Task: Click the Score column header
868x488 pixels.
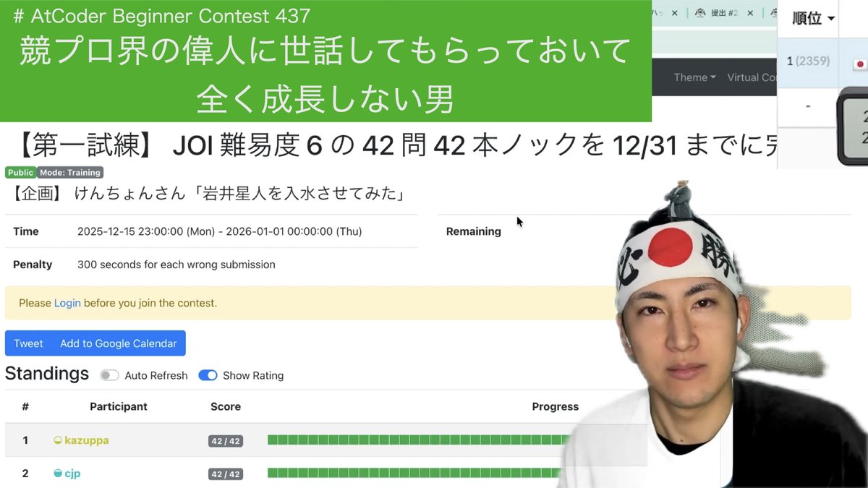Action: click(x=226, y=406)
